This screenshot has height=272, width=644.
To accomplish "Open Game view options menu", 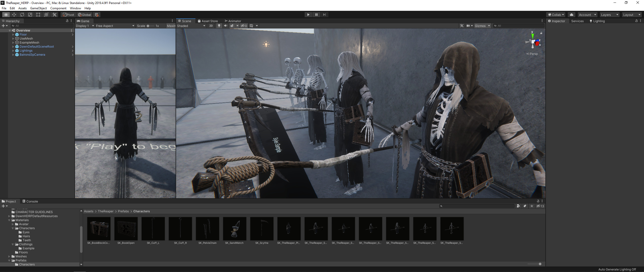I will pyautogui.click(x=172, y=21).
